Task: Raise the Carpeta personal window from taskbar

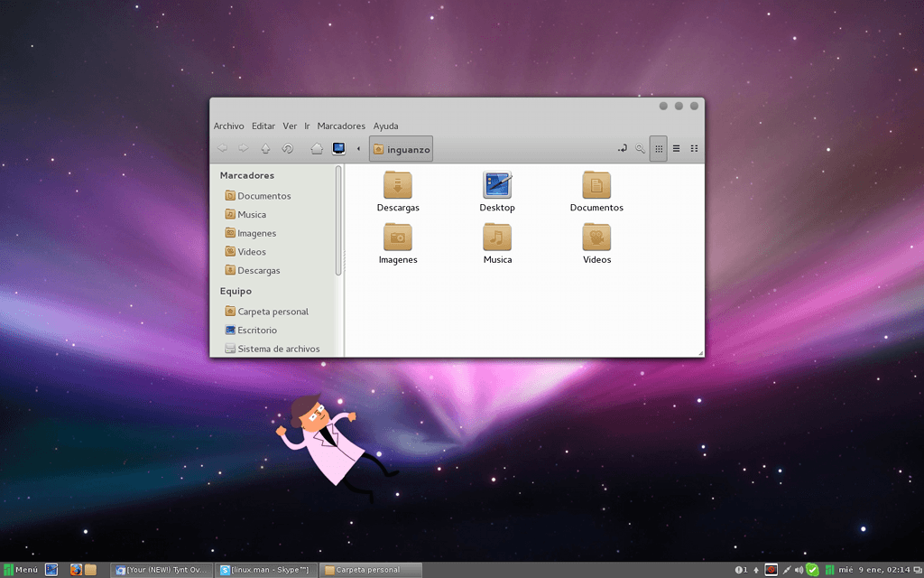Action: (x=371, y=569)
